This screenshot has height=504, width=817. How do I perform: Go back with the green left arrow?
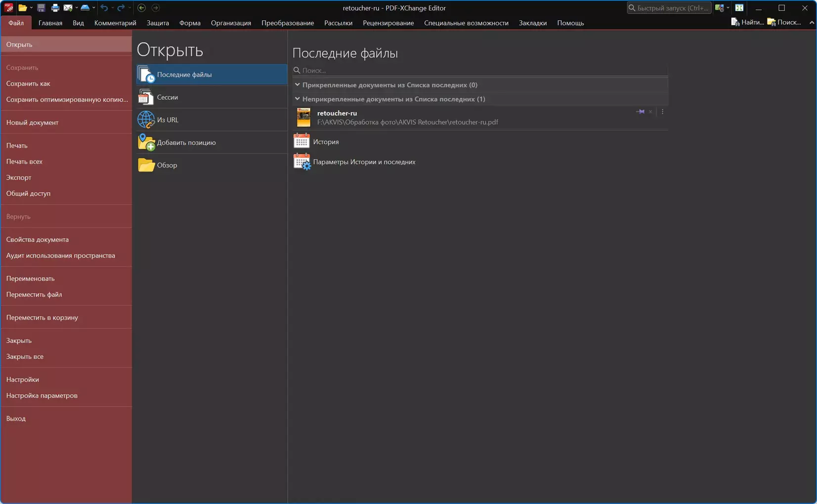[x=142, y=8]
